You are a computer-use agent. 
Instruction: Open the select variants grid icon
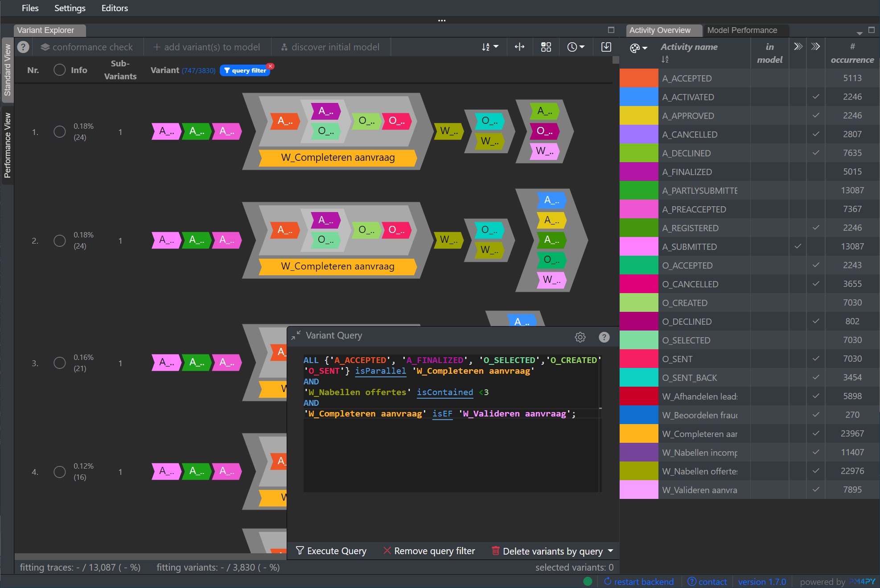point(546,47)
